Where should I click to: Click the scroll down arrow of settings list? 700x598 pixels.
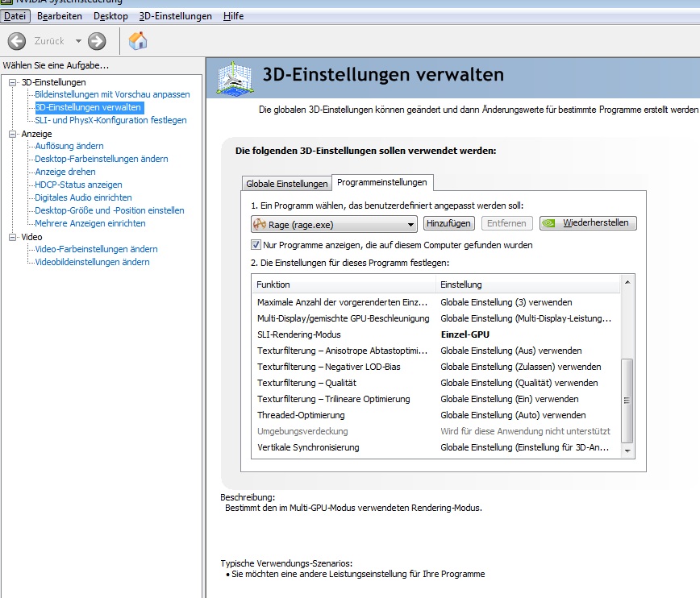(x=627, y=451)
